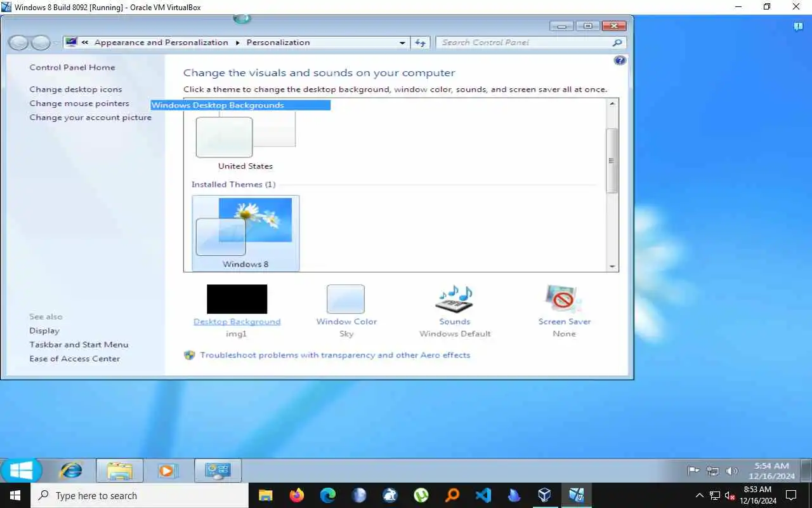Viewport: 812px width, 508px height.
Task: Click Appearance and Personalization breadcrumb
Action: click(x=161, y=43)
